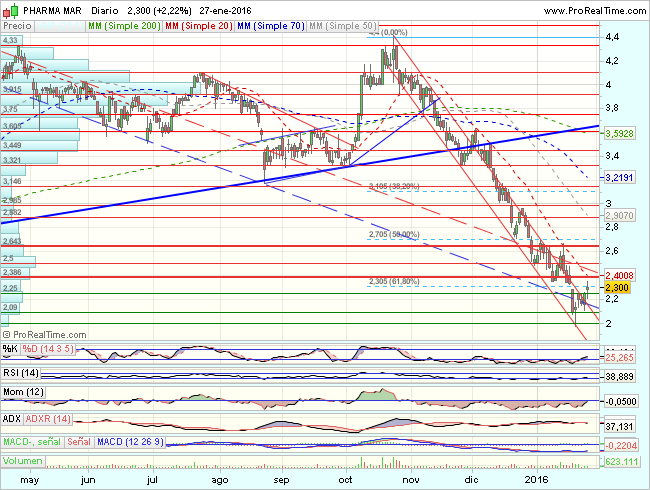Click the 3,915 price level label
Screen dimensions: 650x490
pyautogui.click(x=12, y=90)
